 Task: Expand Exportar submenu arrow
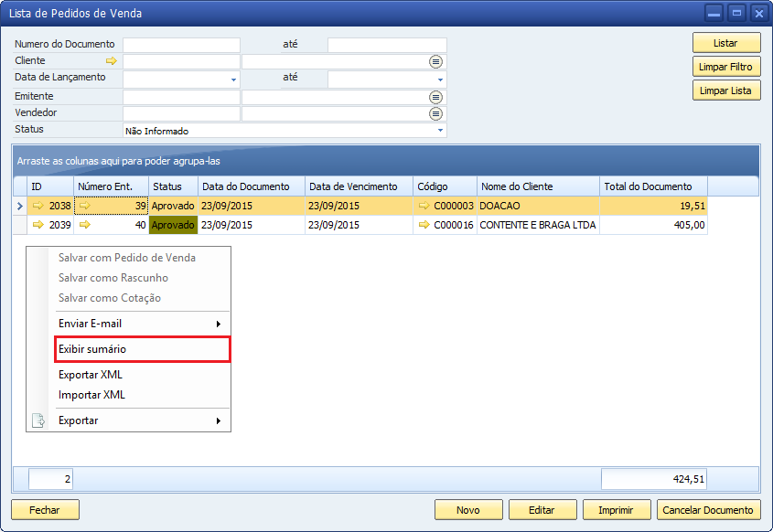click(218, 420)
